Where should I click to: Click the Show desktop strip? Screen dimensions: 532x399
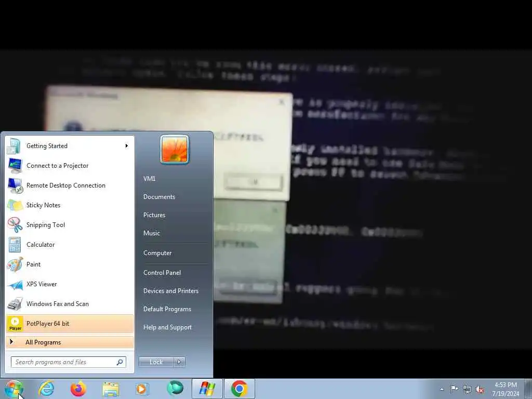528,389
